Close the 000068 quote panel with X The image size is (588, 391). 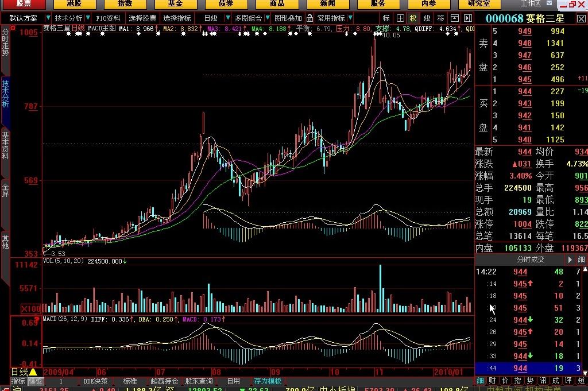tap(581, 18)
